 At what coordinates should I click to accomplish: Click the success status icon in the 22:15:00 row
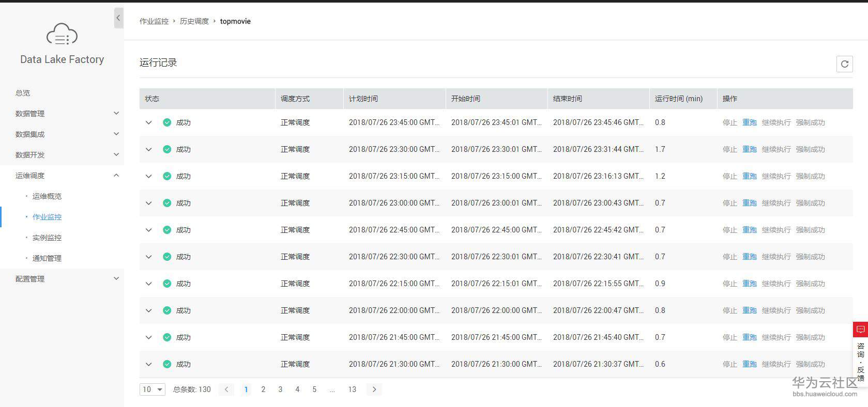[167, 284]
